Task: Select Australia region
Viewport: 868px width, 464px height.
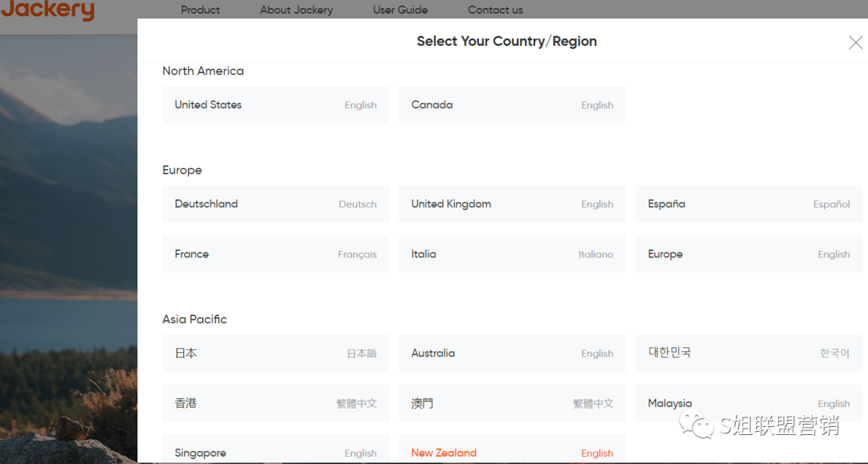Action: 512,353
